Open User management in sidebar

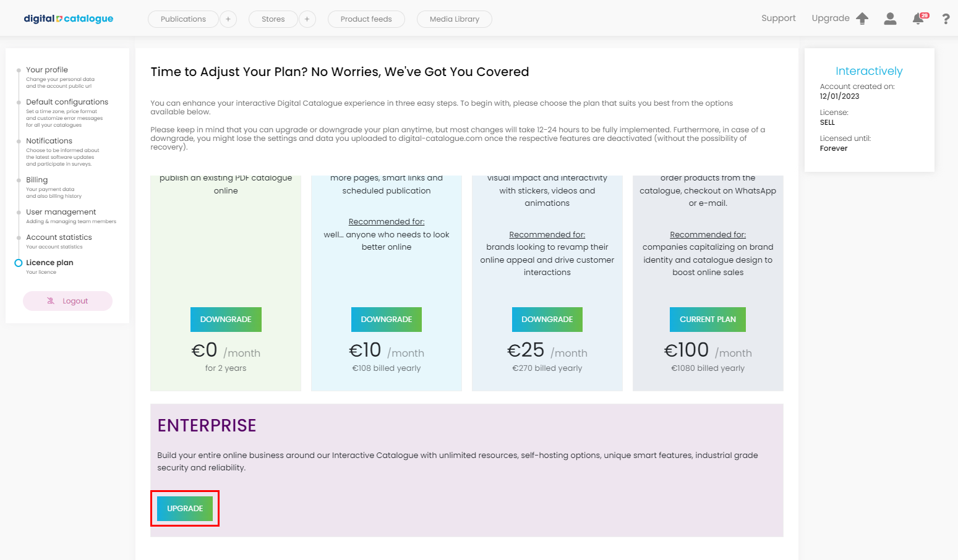click(x=61, y=212)
